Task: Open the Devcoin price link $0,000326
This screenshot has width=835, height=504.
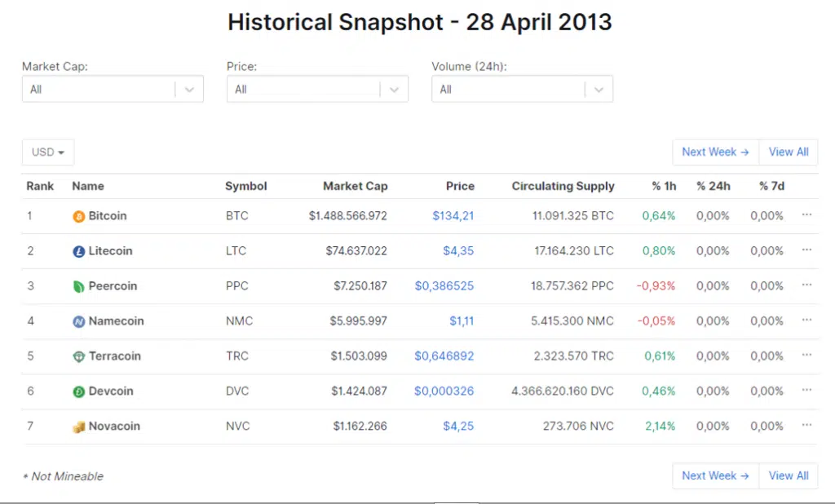Action: 444,391
